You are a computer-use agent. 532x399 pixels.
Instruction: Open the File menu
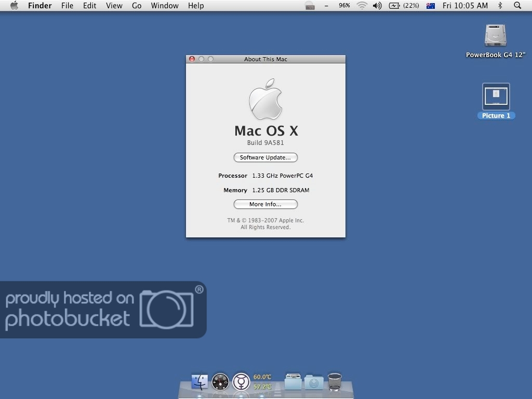pos(67,5)
